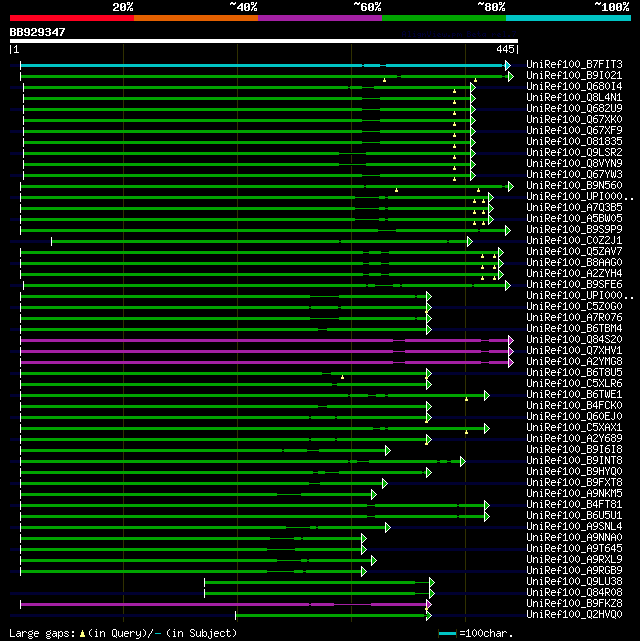Select the UniRef100_Q8L4N1 label
This screenshot has width=640, height=641.
point(574,98)
